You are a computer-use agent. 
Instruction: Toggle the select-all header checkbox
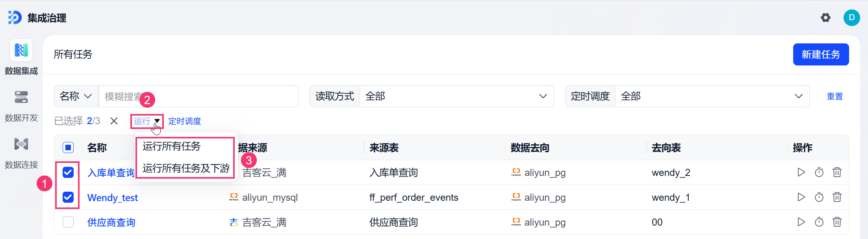click(68, 148)
